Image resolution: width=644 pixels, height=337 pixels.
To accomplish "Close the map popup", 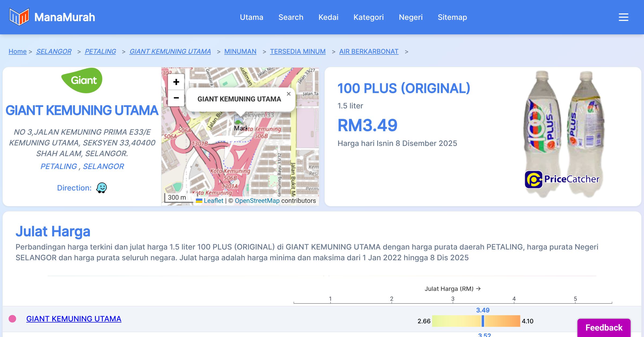I will click(288, 94).
